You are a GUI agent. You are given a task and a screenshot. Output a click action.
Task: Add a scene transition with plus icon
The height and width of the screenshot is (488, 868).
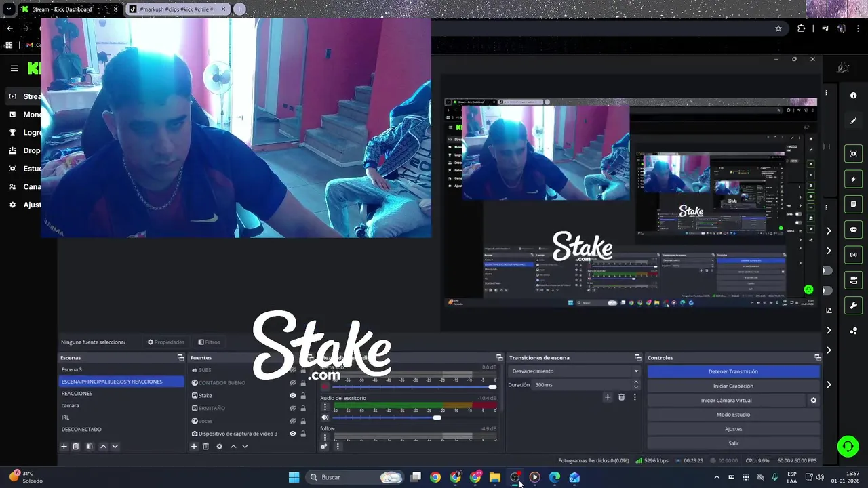tap(608, 397)
